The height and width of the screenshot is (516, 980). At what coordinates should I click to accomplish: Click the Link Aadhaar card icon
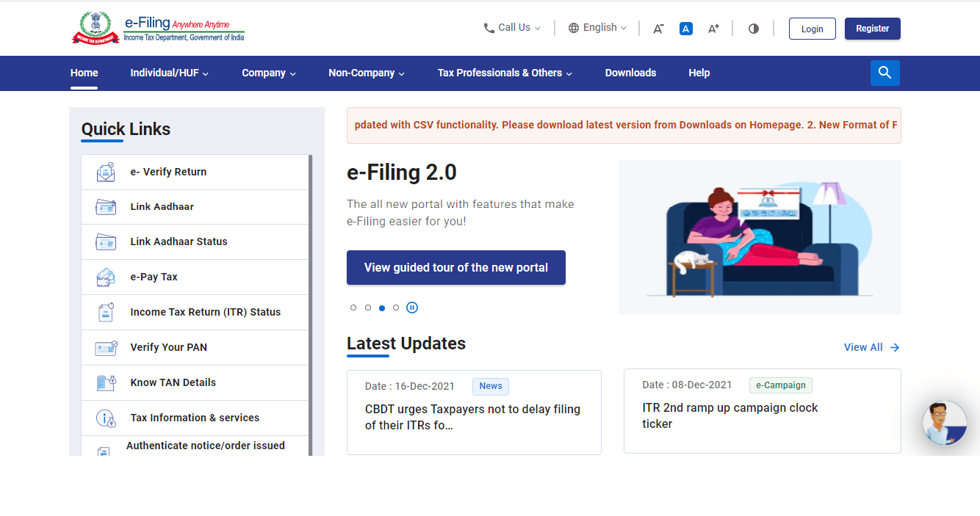106,207
